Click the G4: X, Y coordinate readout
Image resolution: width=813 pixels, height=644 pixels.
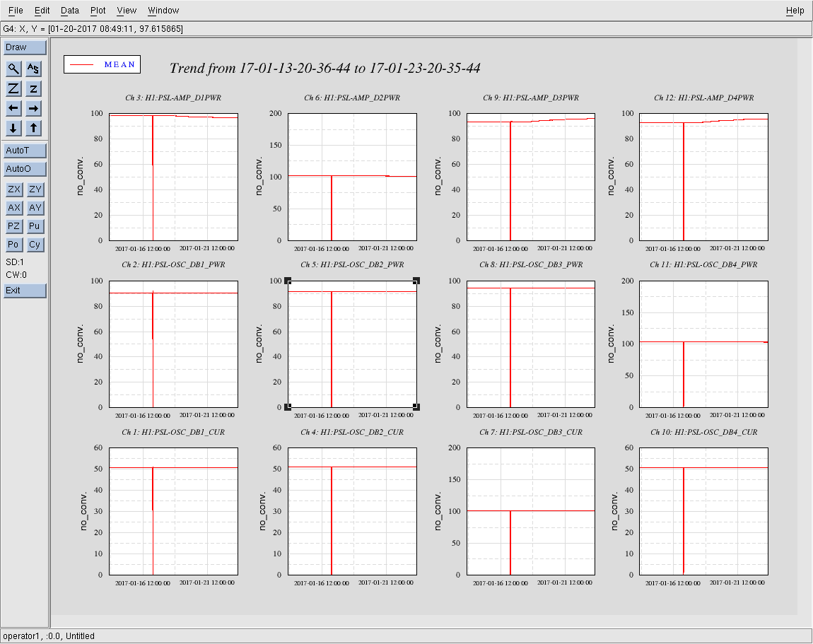pyautogui.click(x=93, y=29)
